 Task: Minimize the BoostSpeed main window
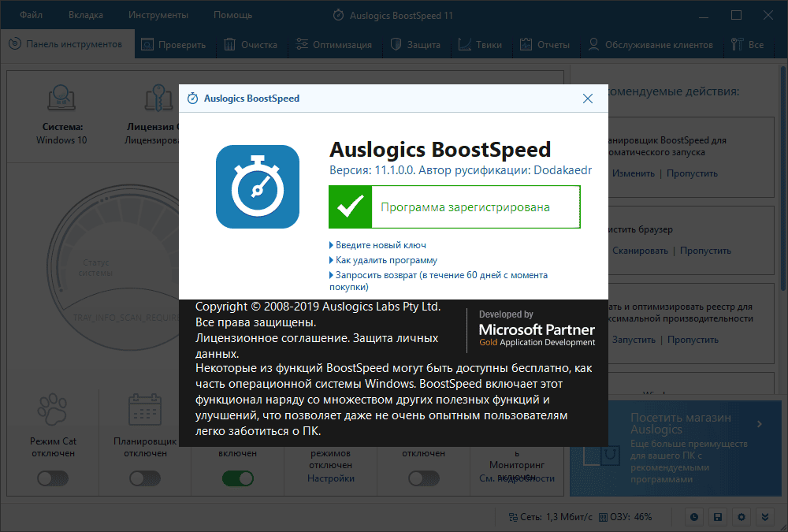coord(704,16)
